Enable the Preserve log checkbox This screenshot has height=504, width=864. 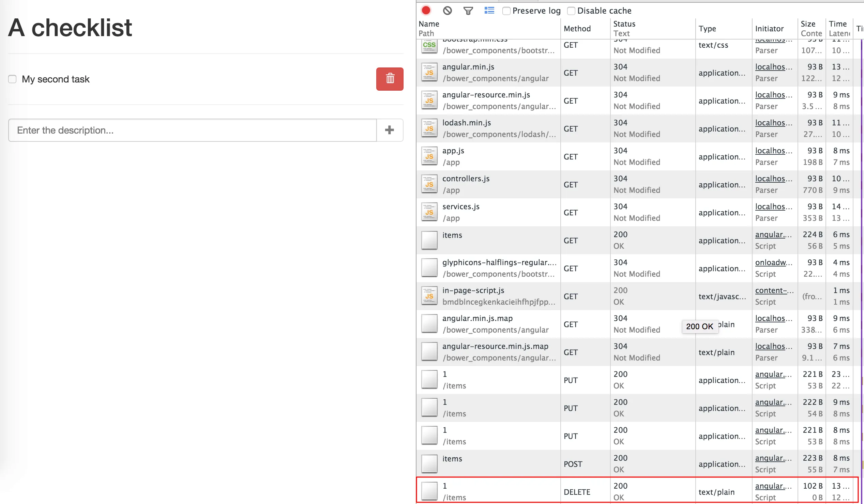506,11
